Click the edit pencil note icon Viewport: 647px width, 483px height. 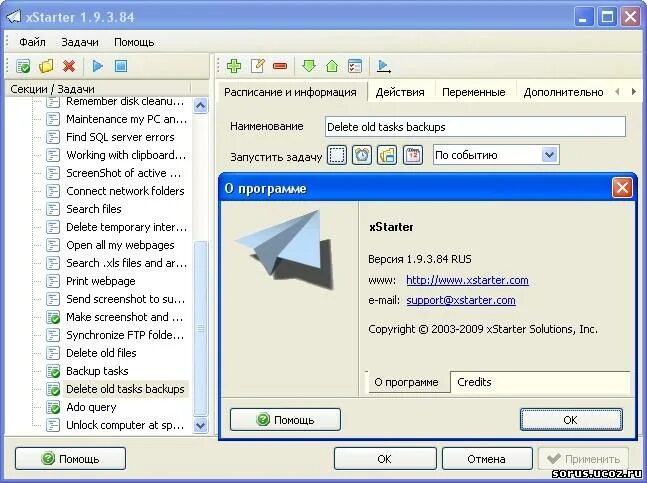click(258, 66)
